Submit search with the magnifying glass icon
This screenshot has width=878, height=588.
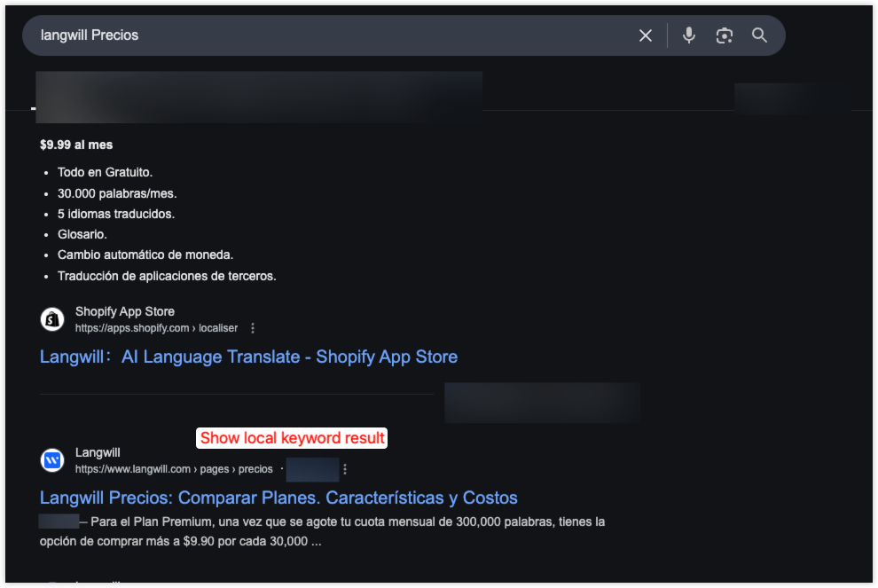pyautogui.click(x=759, y=35)
